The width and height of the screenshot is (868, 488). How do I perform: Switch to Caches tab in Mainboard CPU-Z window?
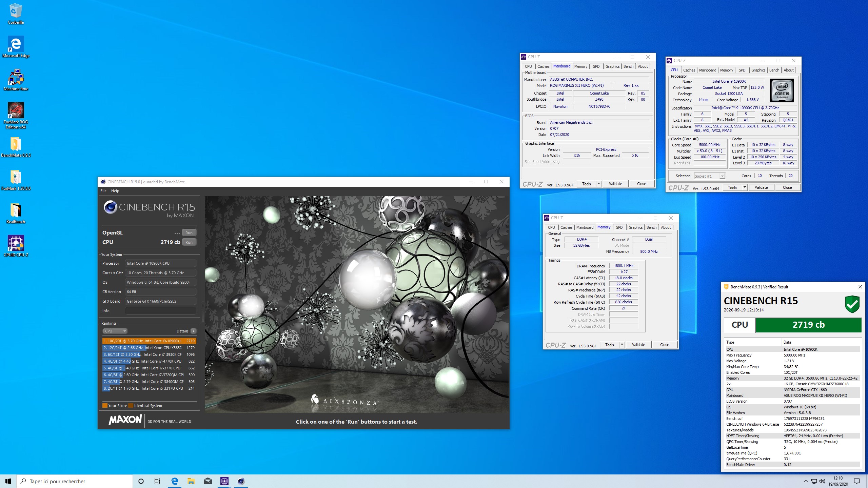543,66
